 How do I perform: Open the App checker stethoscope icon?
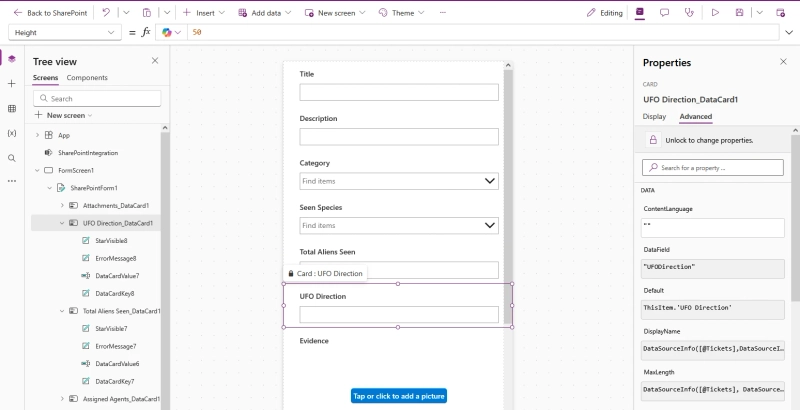tap(689, 13)
